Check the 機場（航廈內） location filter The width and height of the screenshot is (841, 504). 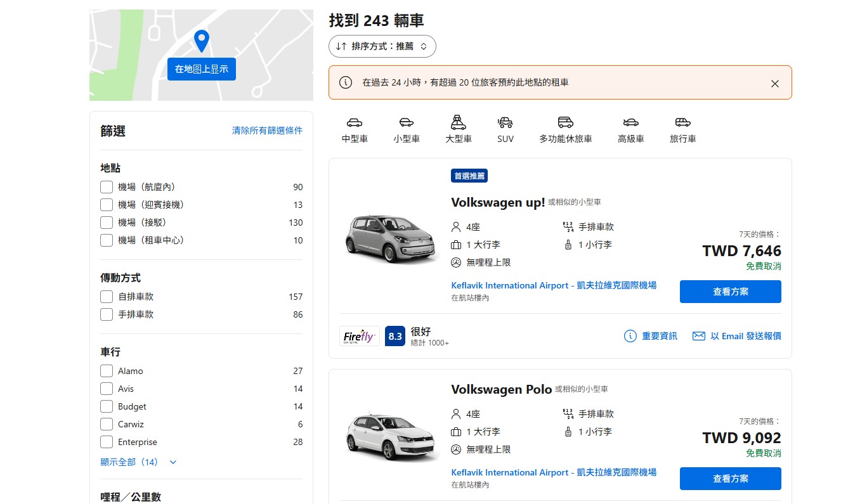click(107, 186)
